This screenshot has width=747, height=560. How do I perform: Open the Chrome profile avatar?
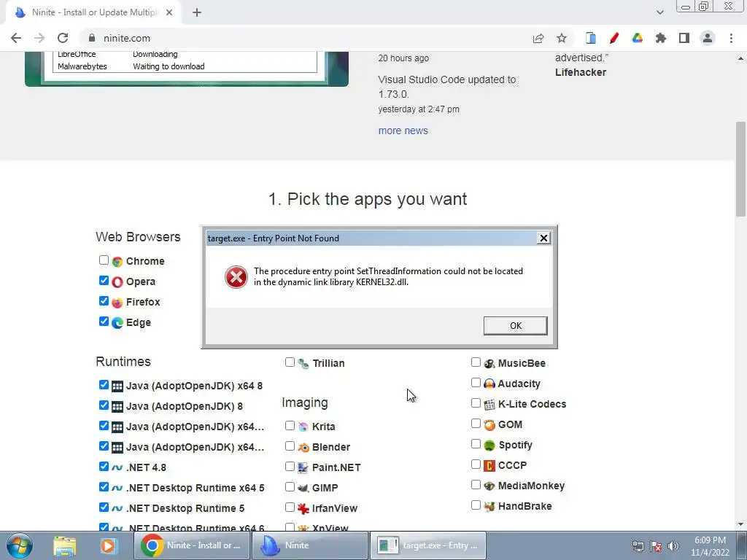(x=708, y=38)
